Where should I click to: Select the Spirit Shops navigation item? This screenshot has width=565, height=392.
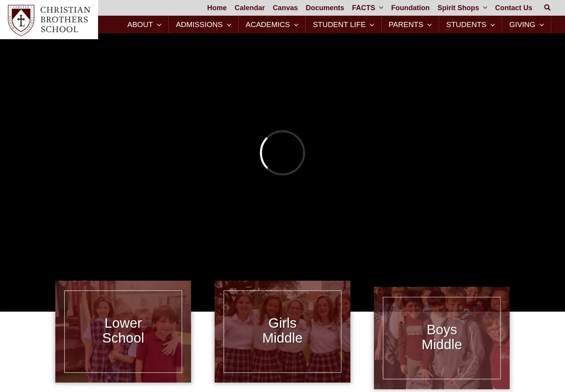coord(458,8)
